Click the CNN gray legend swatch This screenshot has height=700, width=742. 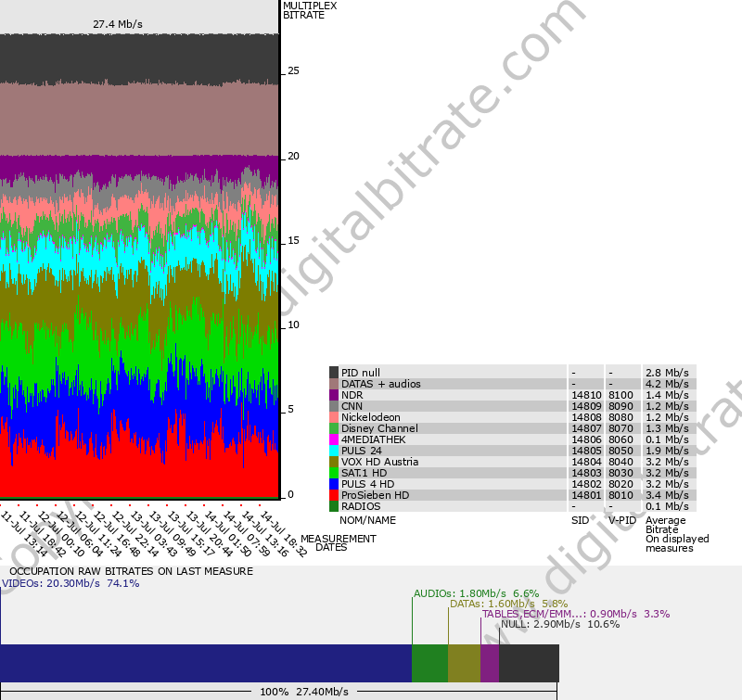(334, 406)
